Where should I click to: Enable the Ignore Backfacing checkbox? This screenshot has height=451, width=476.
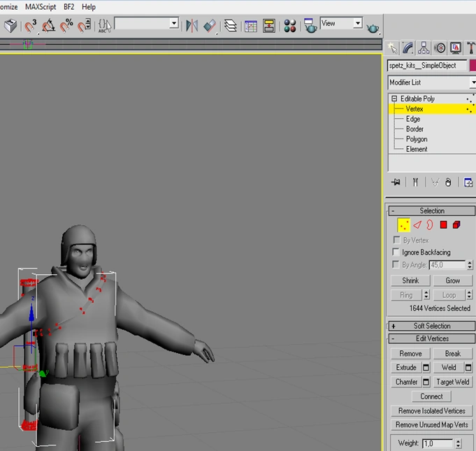396,252
